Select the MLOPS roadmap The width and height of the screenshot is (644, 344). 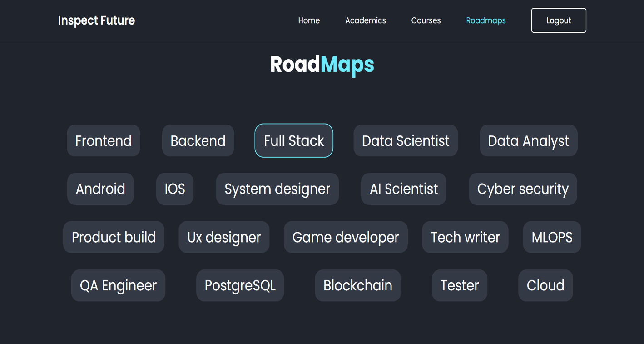pos(552,237)
